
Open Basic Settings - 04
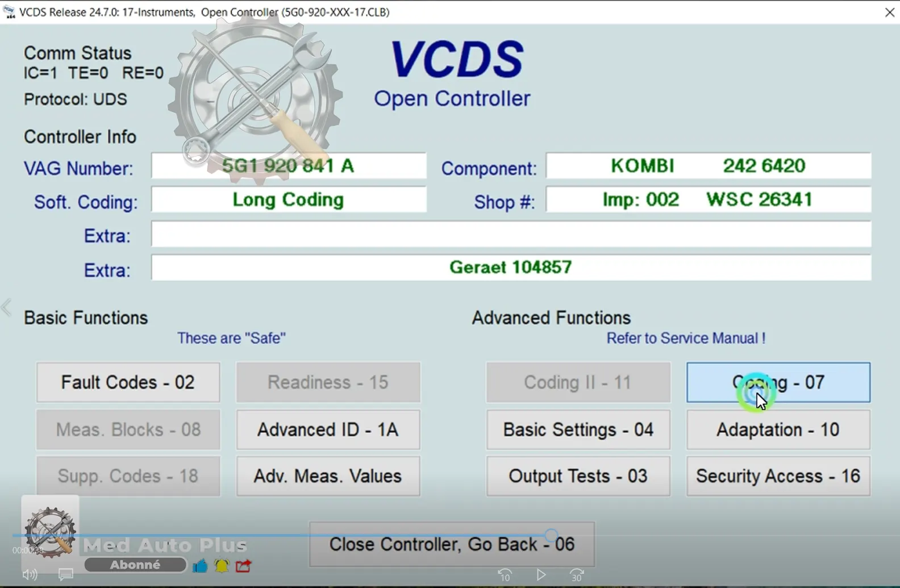tap(578, 429)
